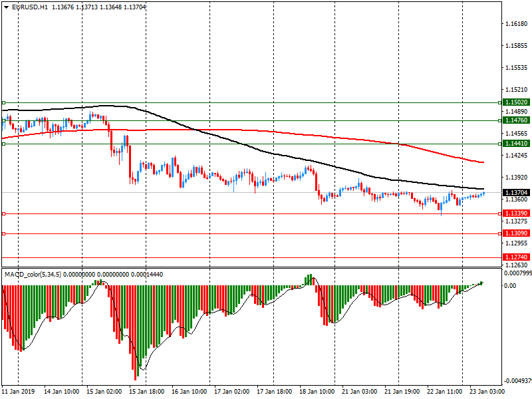The height and width of the screenshot is (399, 532).
Task: Click the 1.14245 price scale value
Action: [517, 156]
